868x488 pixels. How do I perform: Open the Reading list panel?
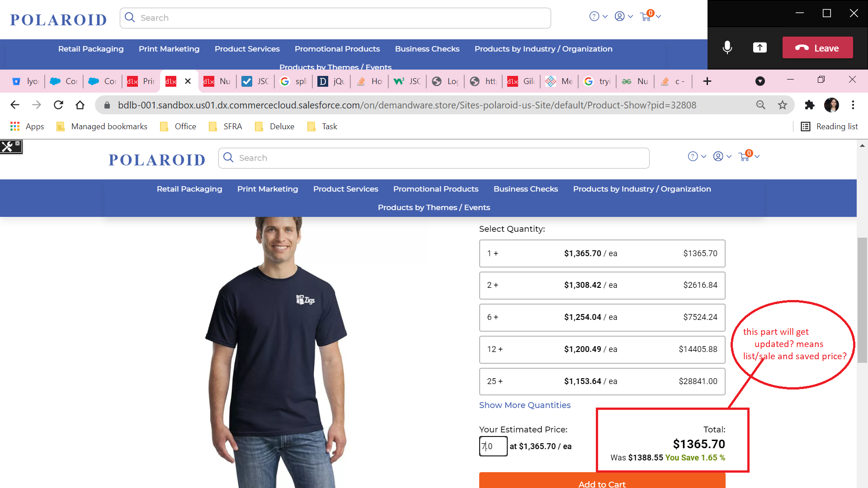pos(829,127)
